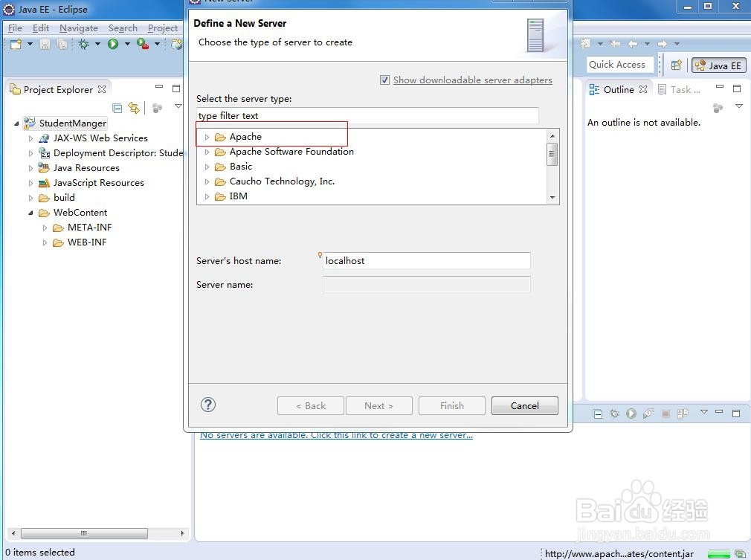Click debug server icon in Servers view
Screen dimensions: 751x560
click(x=614, y=413)
